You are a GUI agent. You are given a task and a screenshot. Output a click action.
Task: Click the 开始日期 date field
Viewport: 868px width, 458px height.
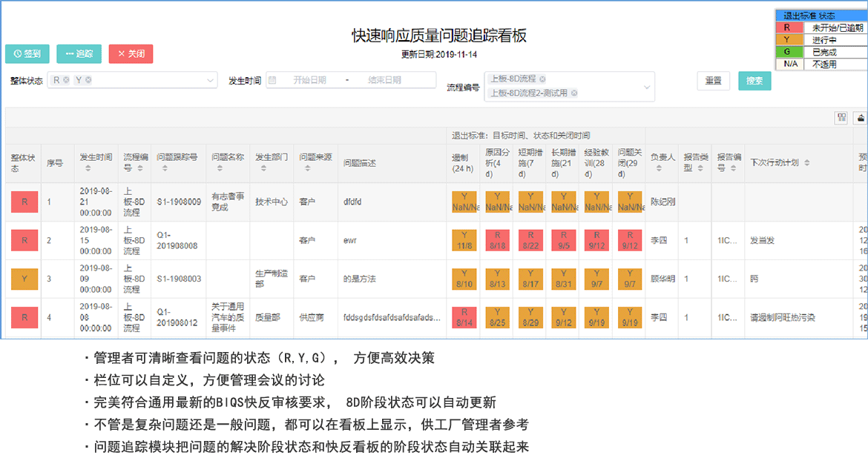pos(309,80)
